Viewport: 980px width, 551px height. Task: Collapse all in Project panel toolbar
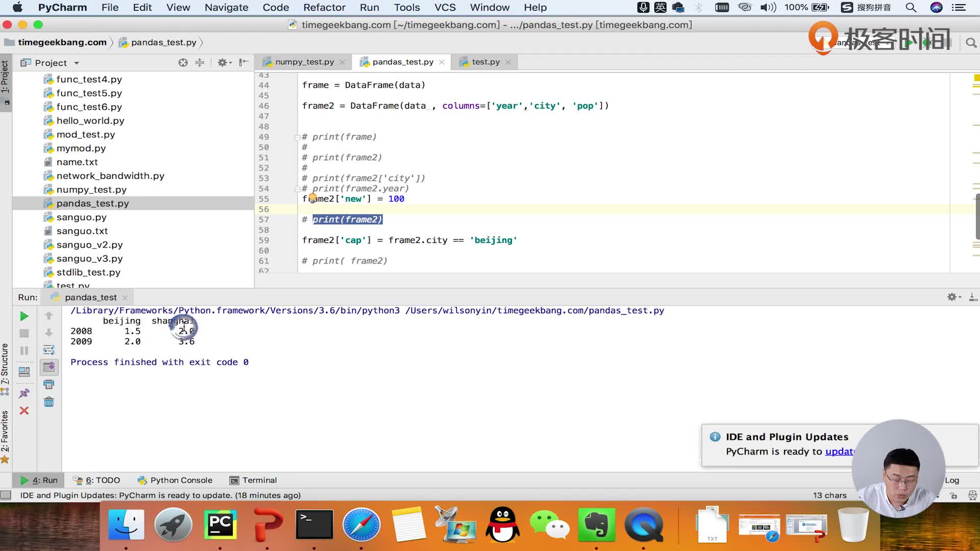pos(200,62)
